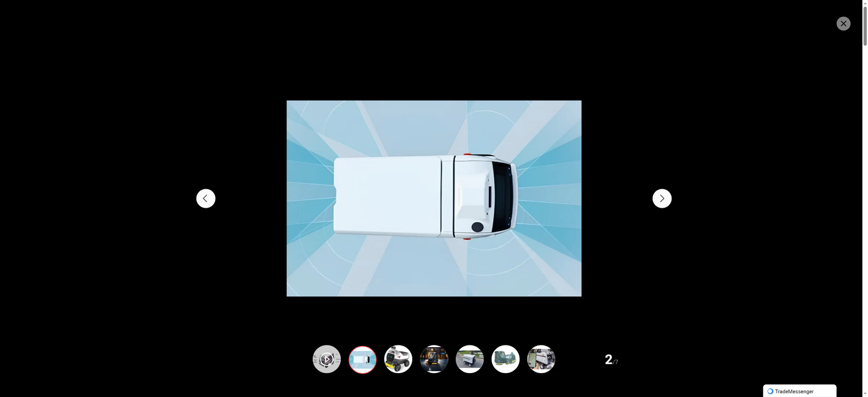
Task: Click the TradeMessenger logo icon
Action: pos(770,391)
